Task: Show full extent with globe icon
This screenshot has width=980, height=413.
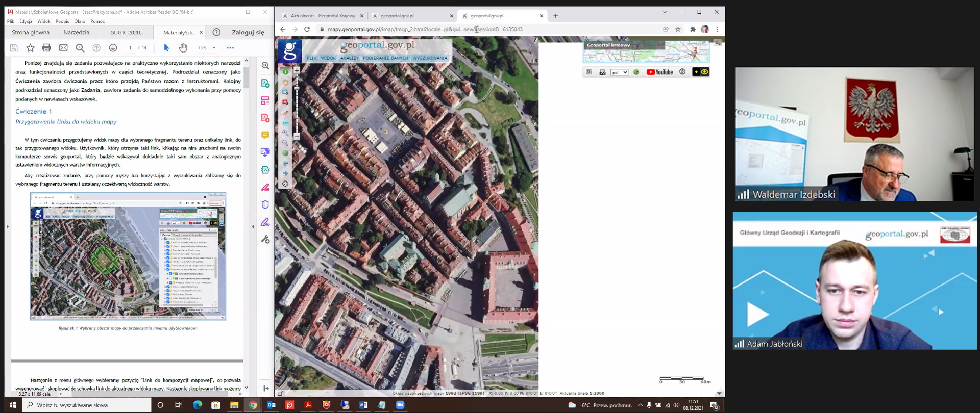Action: (285, 153)
